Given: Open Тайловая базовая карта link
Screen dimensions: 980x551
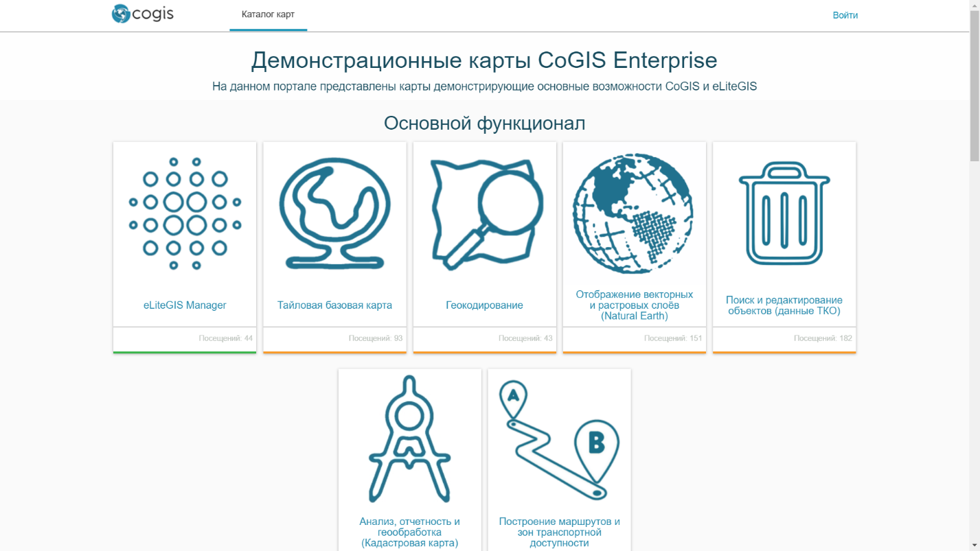Looking at the screenshot, I should [334, 305].
